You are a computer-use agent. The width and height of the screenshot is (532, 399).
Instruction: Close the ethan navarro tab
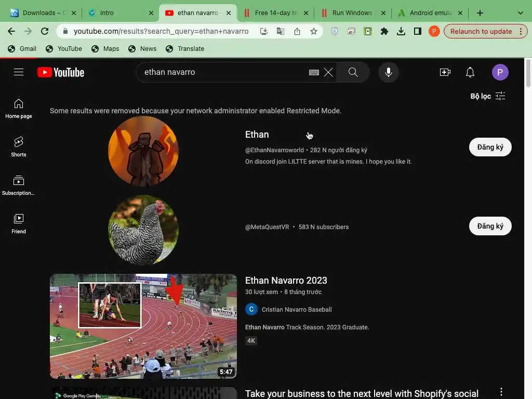[229, 13]
